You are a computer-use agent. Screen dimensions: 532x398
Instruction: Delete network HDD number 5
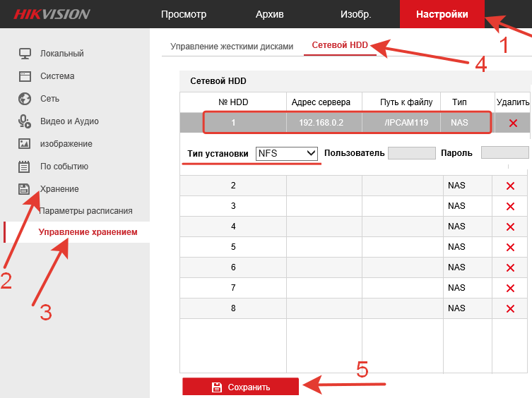(x=510, y=247)
